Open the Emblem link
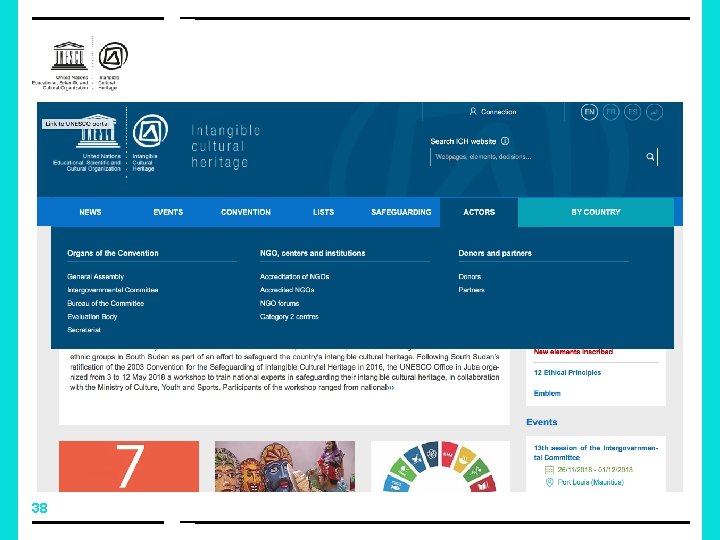 pos(547,393)
